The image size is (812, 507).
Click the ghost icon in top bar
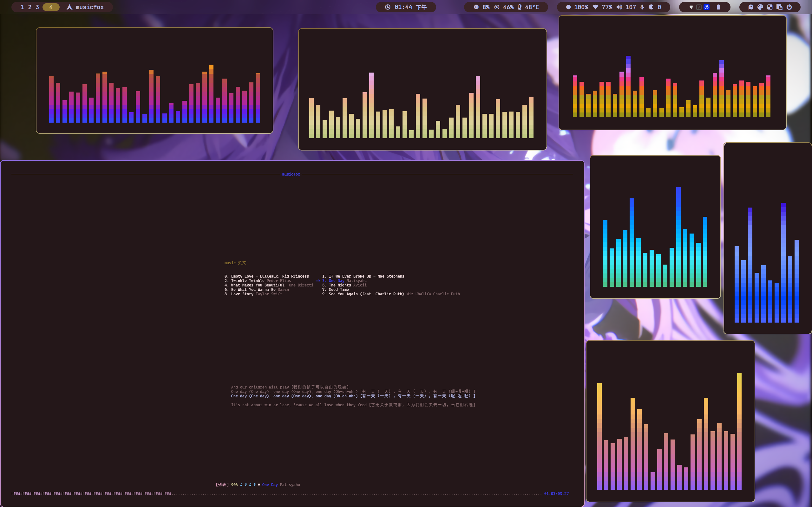tap(750, 7)
